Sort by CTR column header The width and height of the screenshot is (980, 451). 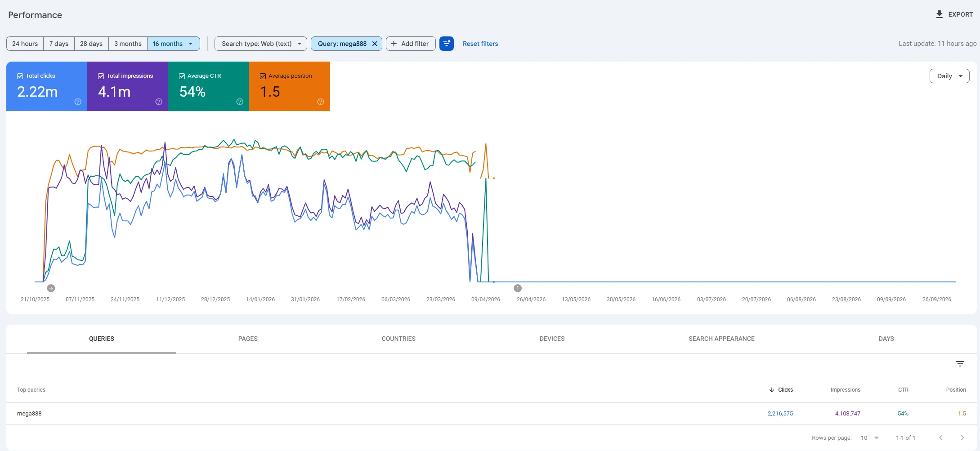coord(903,390)
